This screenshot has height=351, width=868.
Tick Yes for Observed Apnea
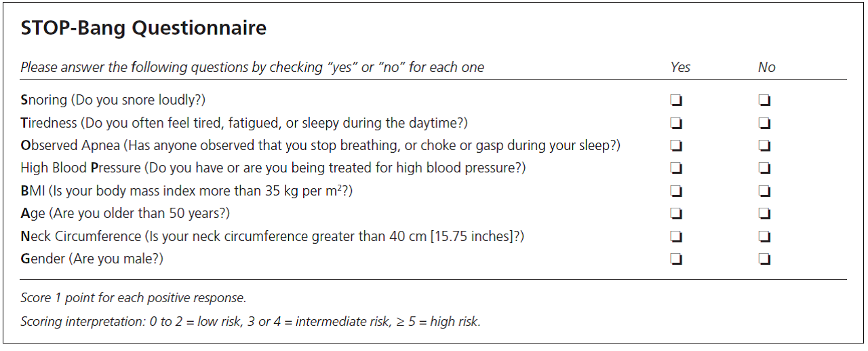click(x=676, y=146)
